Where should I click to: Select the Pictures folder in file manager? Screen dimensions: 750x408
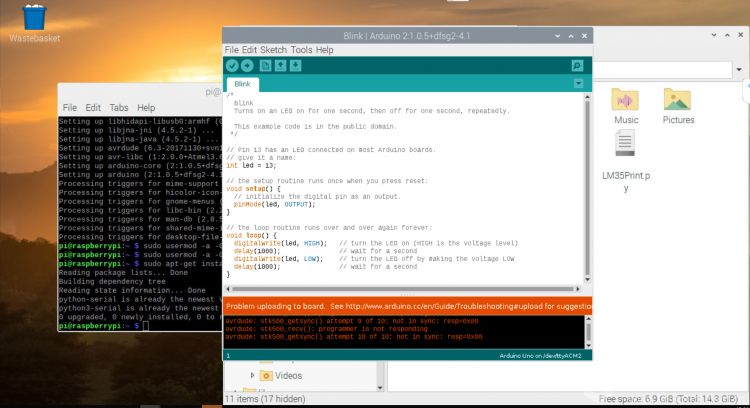pos(678,106)
